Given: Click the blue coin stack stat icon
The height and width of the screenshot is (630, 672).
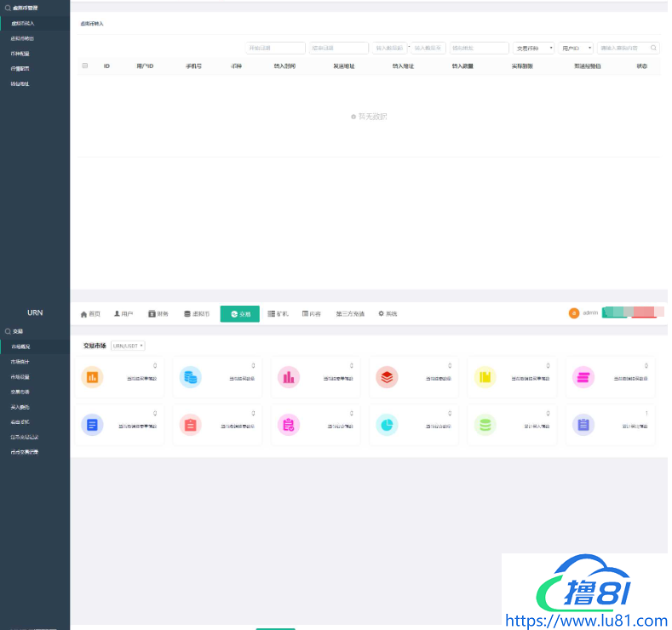Looking at the screenshot, I should click(x=190, y=376).
